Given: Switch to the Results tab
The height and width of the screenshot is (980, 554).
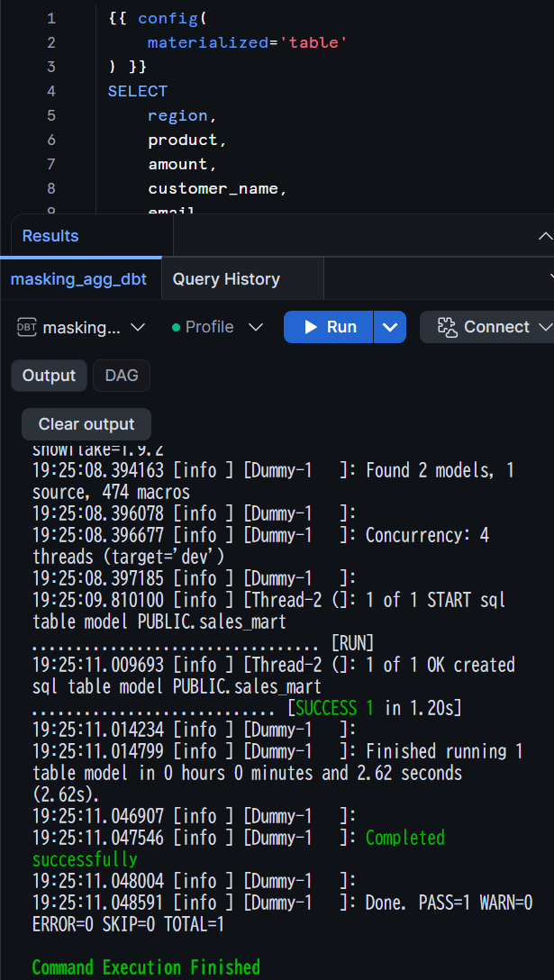Looking at the screenshot, I should (50, 236).
